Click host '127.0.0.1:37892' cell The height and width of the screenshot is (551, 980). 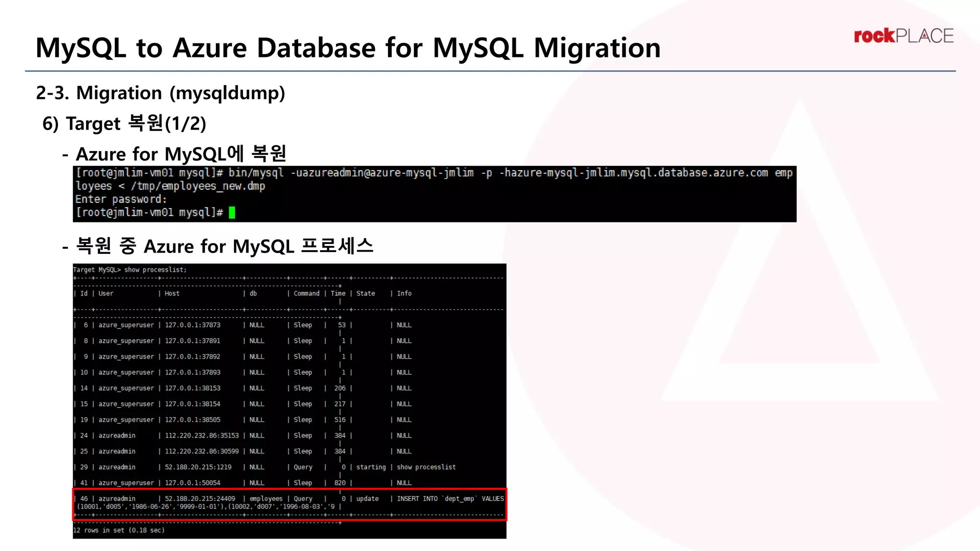[x=192, y=357]
